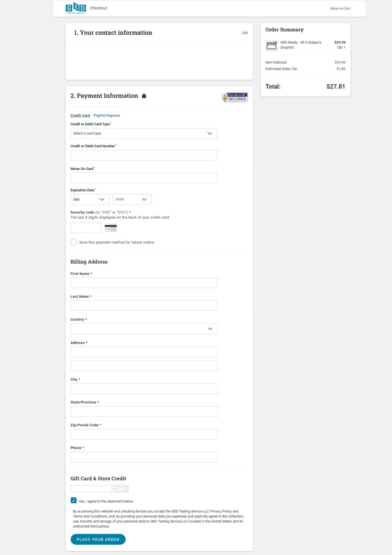
Task: Select the Credit Card payment tab
Action: coord(80,116)
